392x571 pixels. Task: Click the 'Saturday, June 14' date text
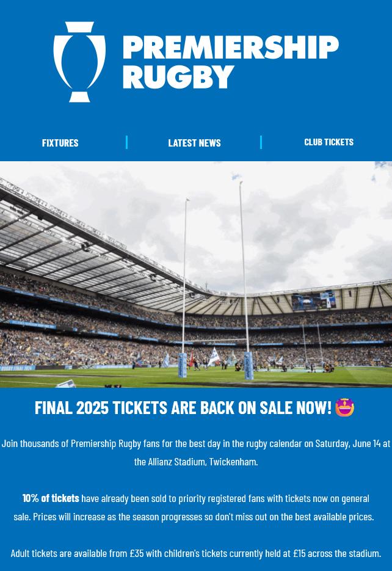[x=347, y=443]
